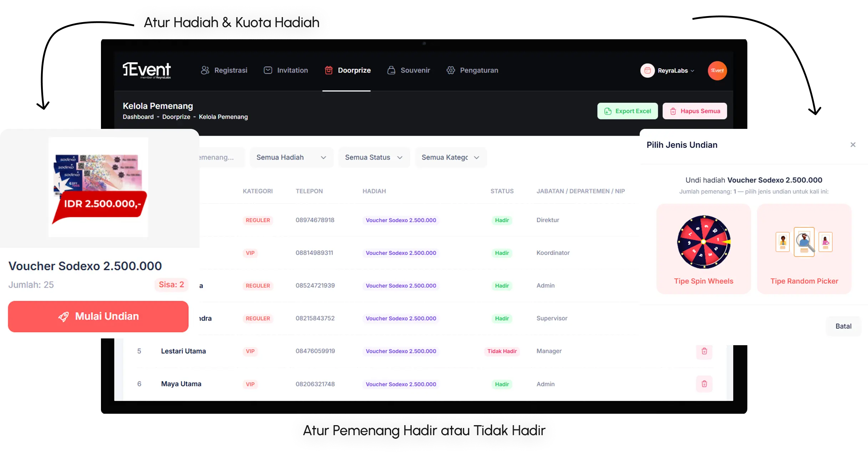Screen dimensions: 868x458
Task: Click the Hadir badge in Direktur row
Action: [502, 220]
